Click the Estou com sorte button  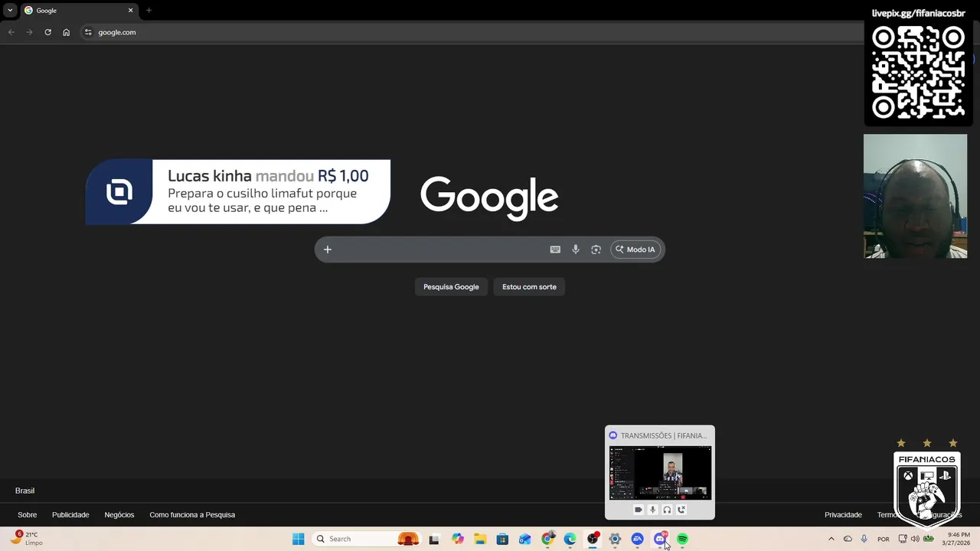point(529,287)
